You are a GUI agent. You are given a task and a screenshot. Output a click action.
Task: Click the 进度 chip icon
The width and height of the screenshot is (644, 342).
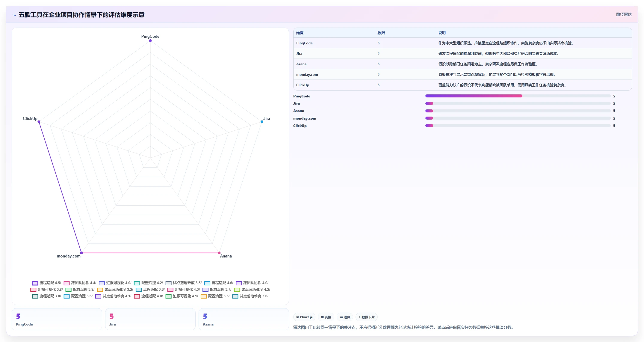(x=341, y=317)
